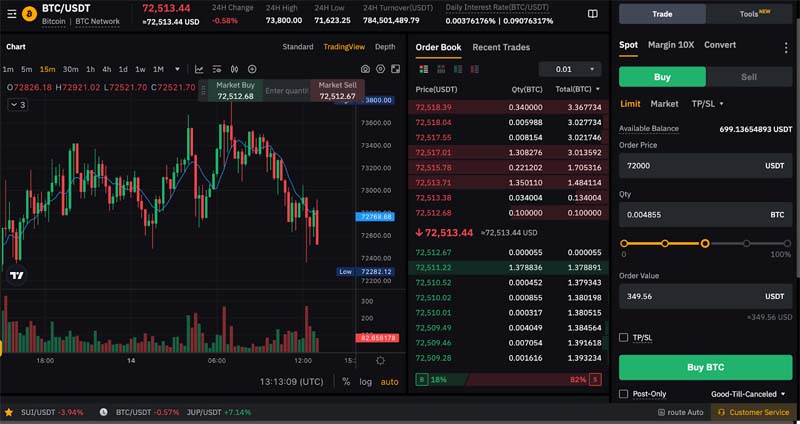This screenshot has height=424, width=800.
Task: Open chart display settings icon with eye
Action: pyautogui.click(x=217, y=69)
